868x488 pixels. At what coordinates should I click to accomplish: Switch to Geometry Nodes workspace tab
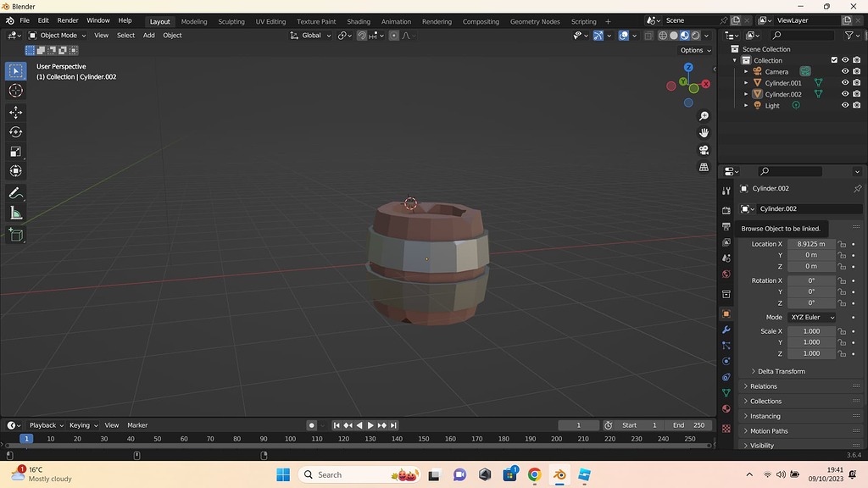coord(535,21)
